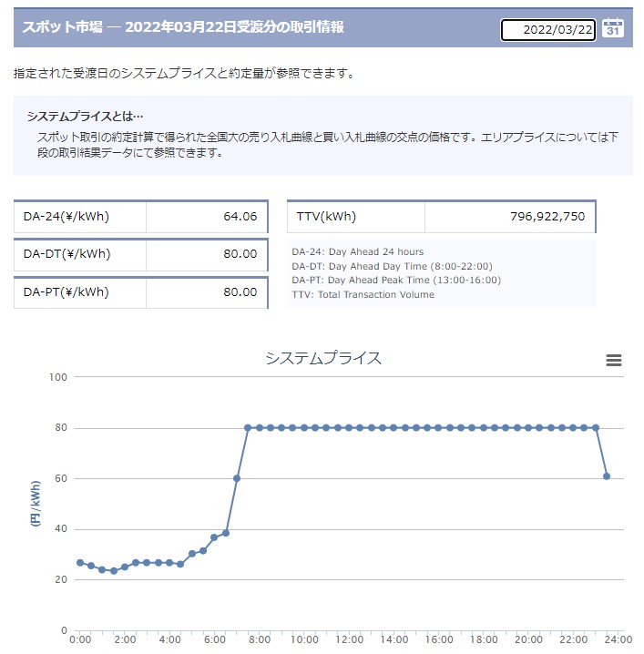Click the first data point reaching 80
This screenshot has width=644, height=654.
[248, 427]
